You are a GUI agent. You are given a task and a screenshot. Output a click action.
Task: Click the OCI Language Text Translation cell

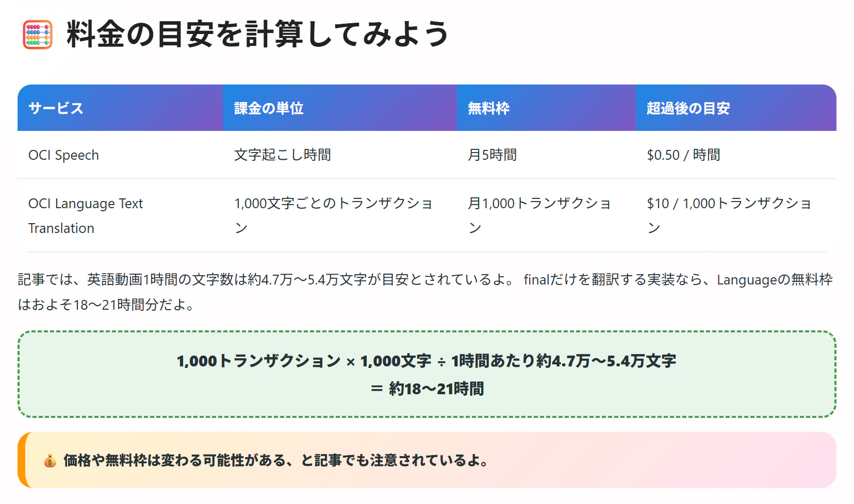pyautogui.click(x=120, y=215)
